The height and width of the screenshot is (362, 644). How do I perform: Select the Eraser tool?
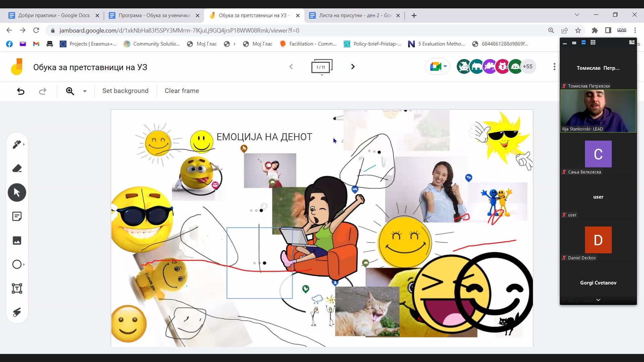17,168
